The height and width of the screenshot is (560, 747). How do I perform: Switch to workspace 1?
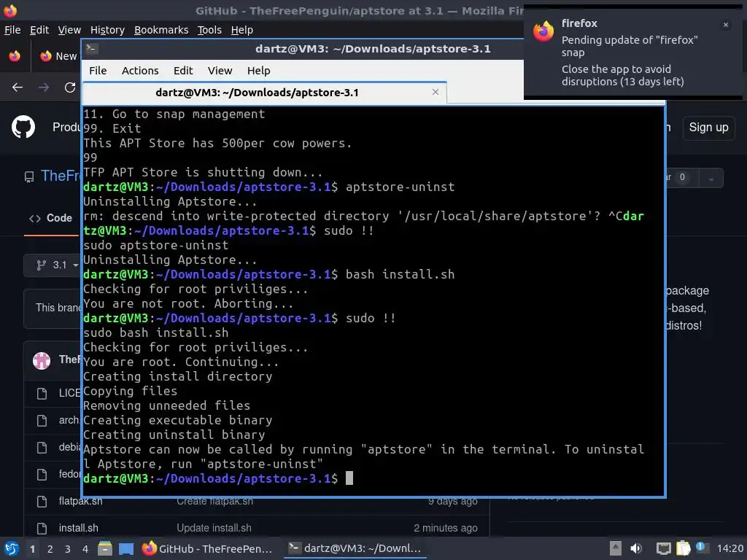[x=32, y=549]
